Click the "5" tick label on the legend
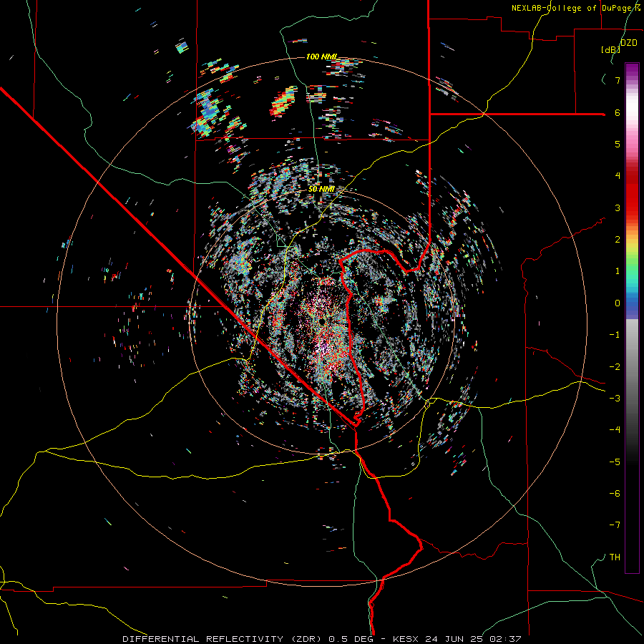This screenshot has width=644, height=644. (618, 144)
